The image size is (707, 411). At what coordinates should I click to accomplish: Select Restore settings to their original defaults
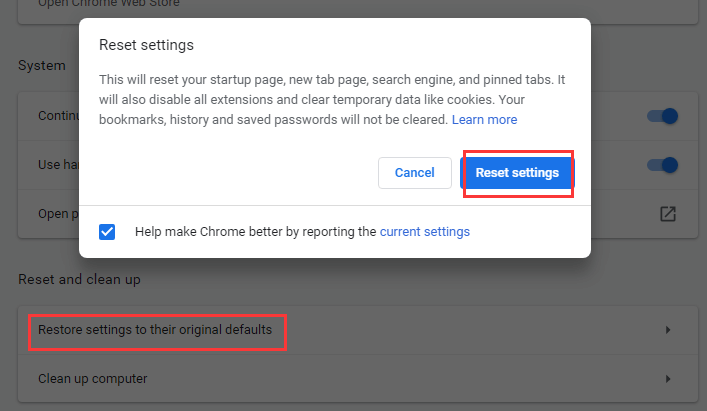[x=155, y=329]
